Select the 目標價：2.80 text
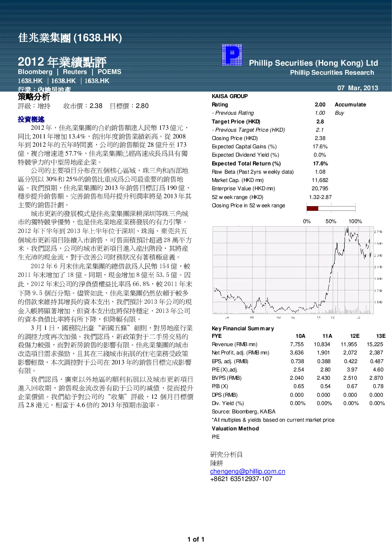The height and width of the screenshot is (555, 392). pos(129,106)
